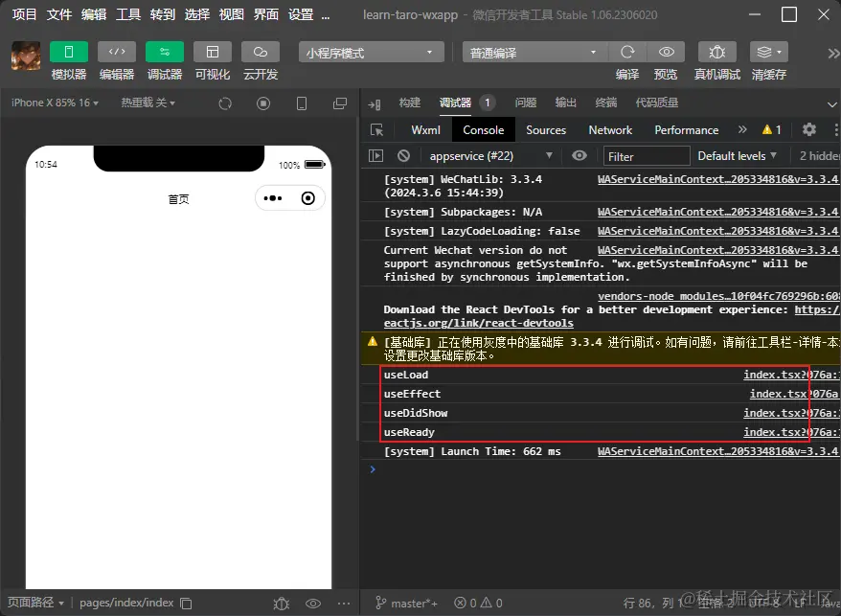Click the clear console icon
This screenshot has width=841, height=616.
(x=404, y=155)
